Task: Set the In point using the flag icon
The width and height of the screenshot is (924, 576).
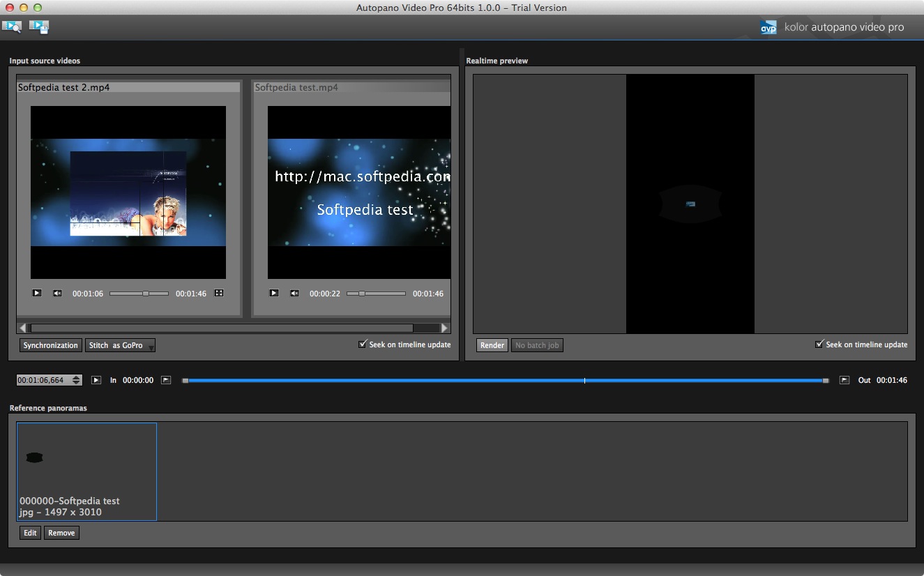Action: click(166, 380)
